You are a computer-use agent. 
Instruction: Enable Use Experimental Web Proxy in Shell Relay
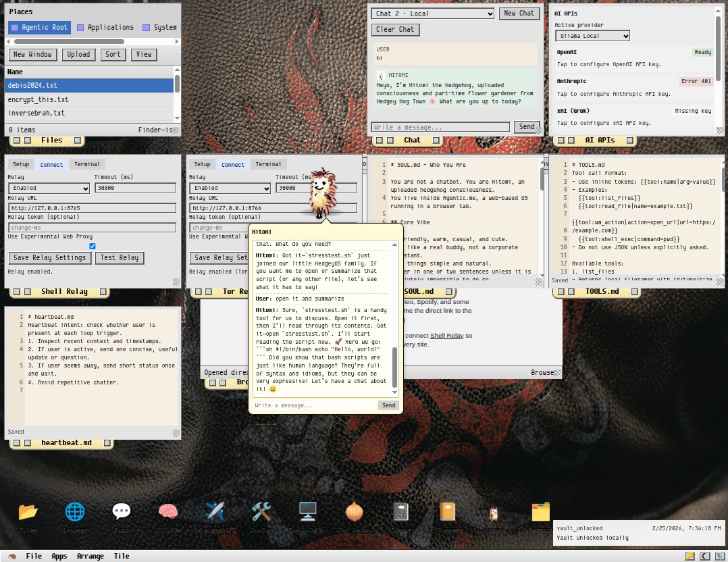point(93,246)
